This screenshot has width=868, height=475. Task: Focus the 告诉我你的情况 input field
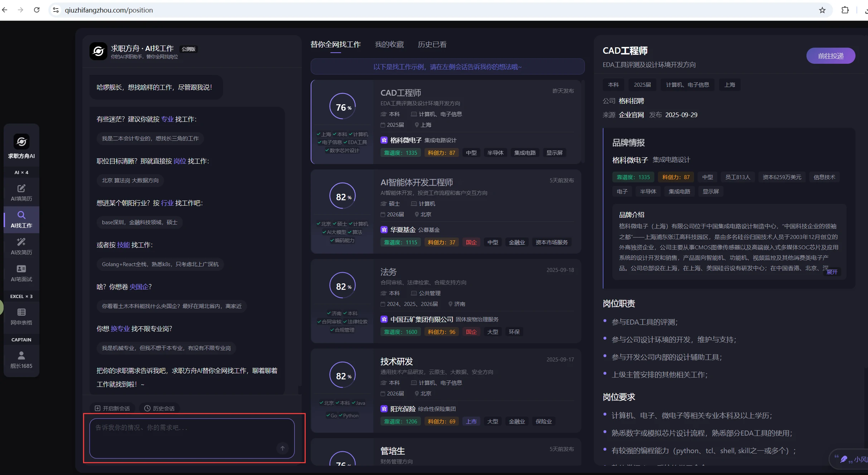pos(186,433)
